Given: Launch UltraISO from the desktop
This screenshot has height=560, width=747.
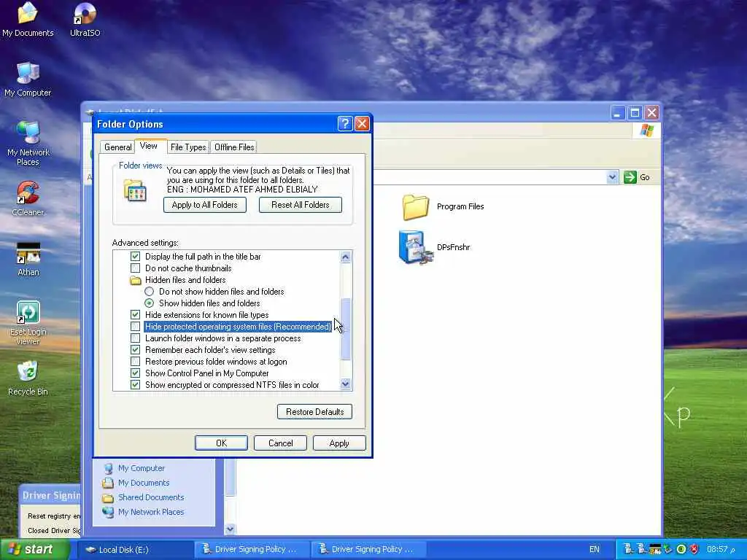Looking at the screenshot, I should pyautogui.click(x=85, y=19).
